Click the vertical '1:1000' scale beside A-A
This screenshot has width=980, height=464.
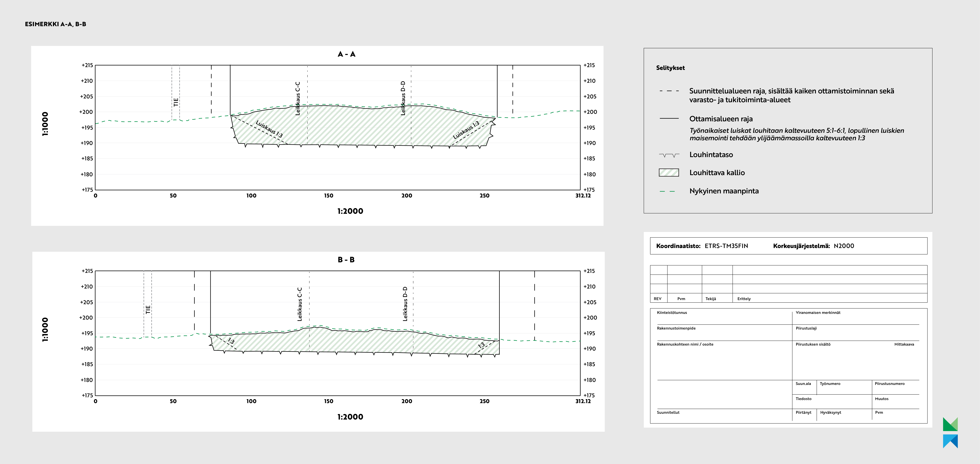click(x=45, y=124)
